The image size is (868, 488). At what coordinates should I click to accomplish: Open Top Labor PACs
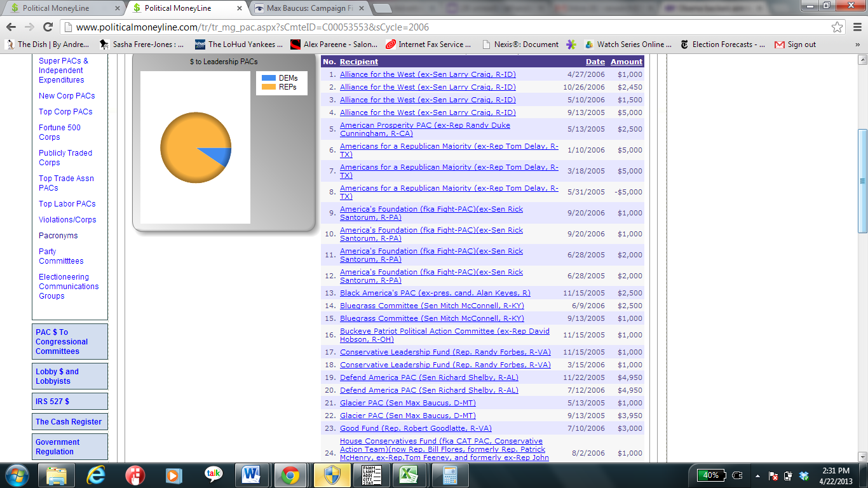pyautogui.click(x=67, y=204)
